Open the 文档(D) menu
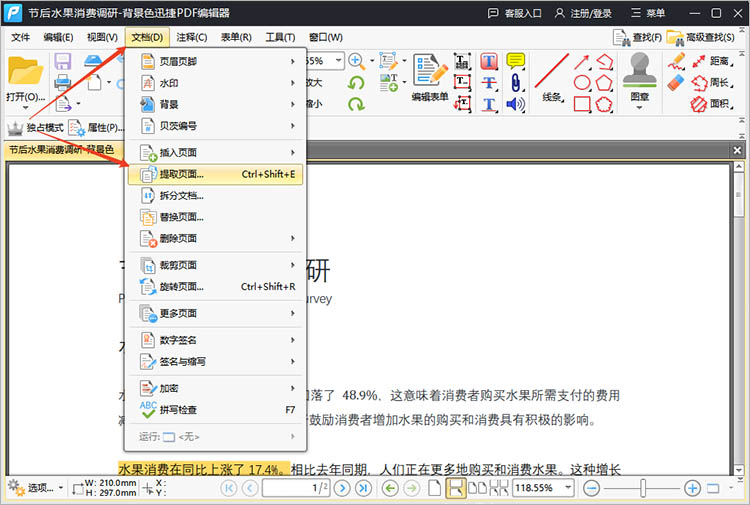 click(147, 37)
